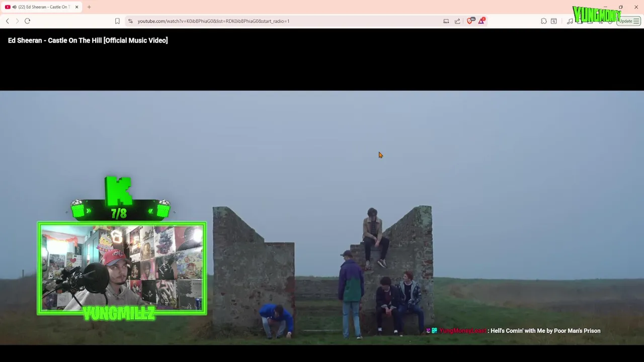Open the Brave Rewards triangle icon
This screenshot has width=644, height=362.
click(482, 21)
